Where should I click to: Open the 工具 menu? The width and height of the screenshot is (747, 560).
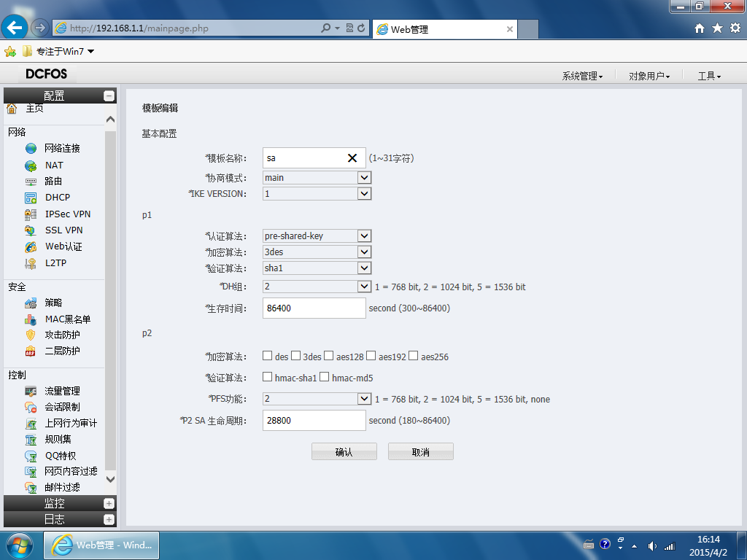coord(709,76)
